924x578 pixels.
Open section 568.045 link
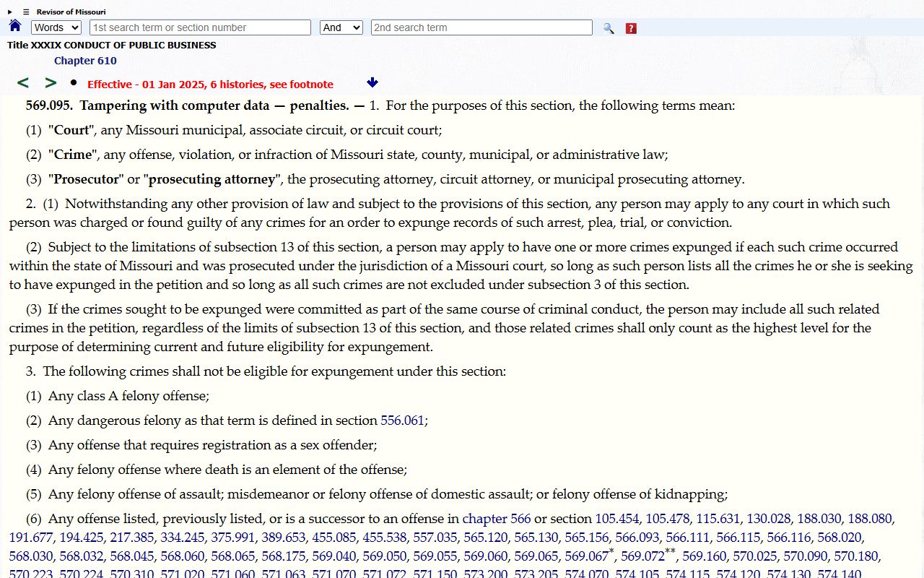(132, 556)
